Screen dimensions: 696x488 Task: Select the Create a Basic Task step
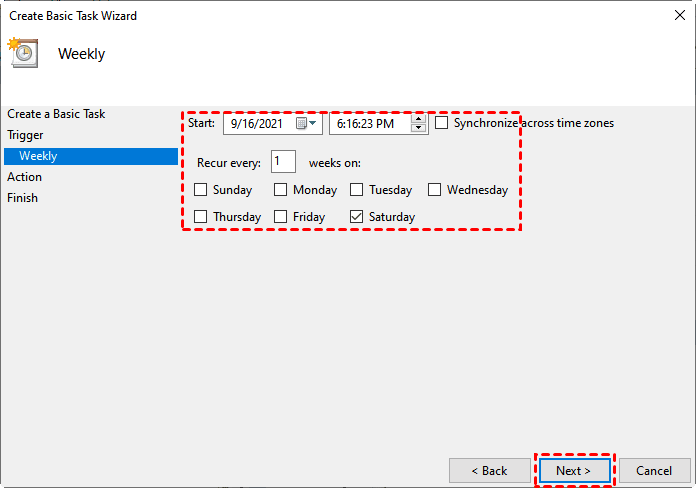56,114
